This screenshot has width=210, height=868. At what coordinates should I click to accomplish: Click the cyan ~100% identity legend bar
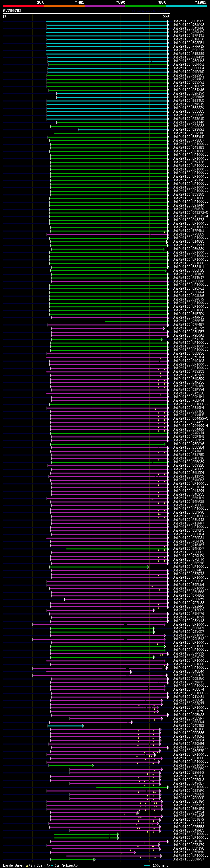click(186, 6)
